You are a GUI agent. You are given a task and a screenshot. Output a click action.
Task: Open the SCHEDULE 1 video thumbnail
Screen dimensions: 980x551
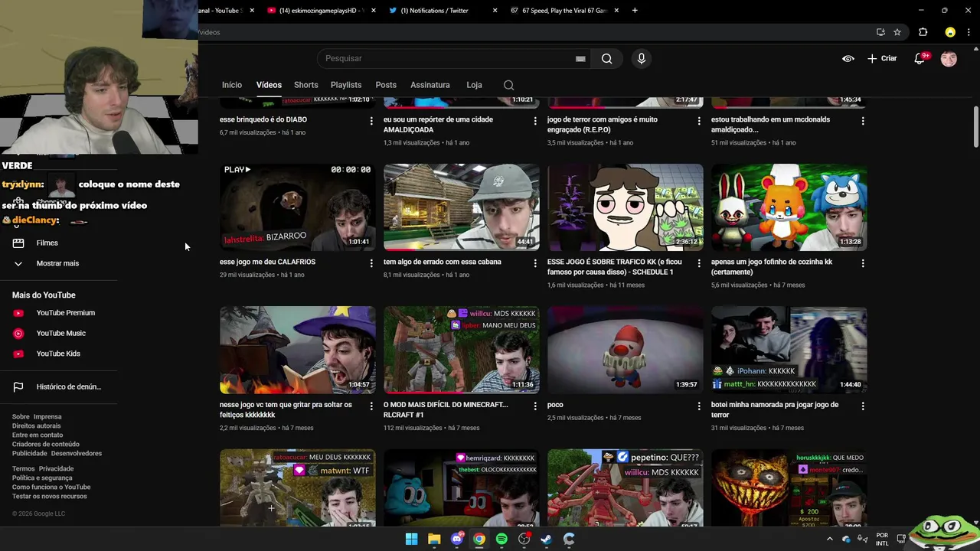coord(626,207)
